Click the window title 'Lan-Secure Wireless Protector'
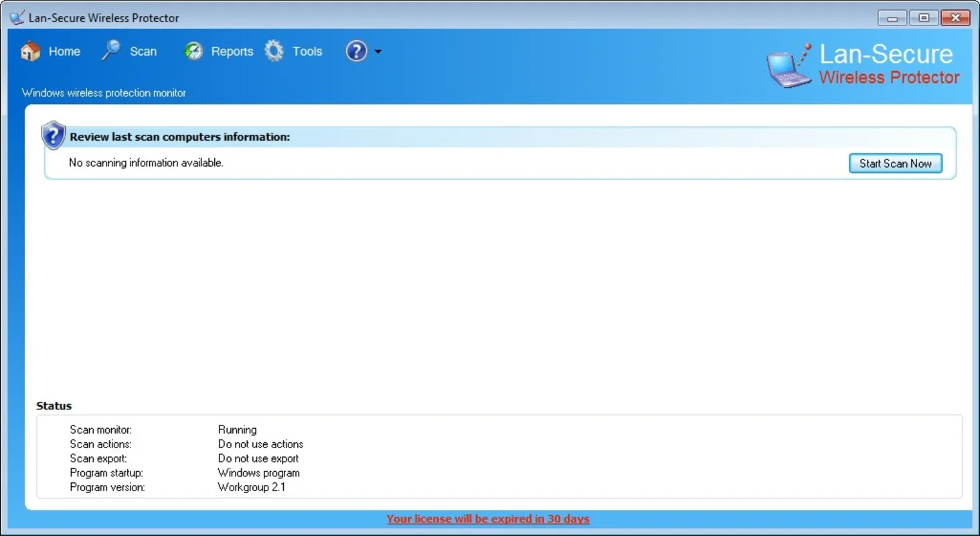The image size is (980, 536). point(104,18)
